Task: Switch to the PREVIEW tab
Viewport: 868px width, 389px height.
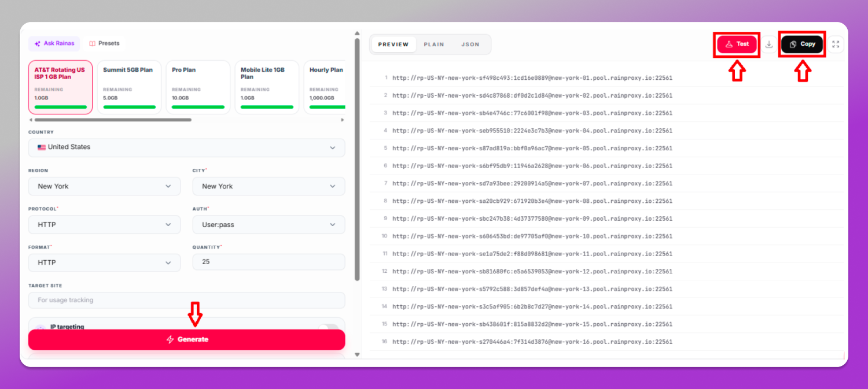Action: point(393,45)
